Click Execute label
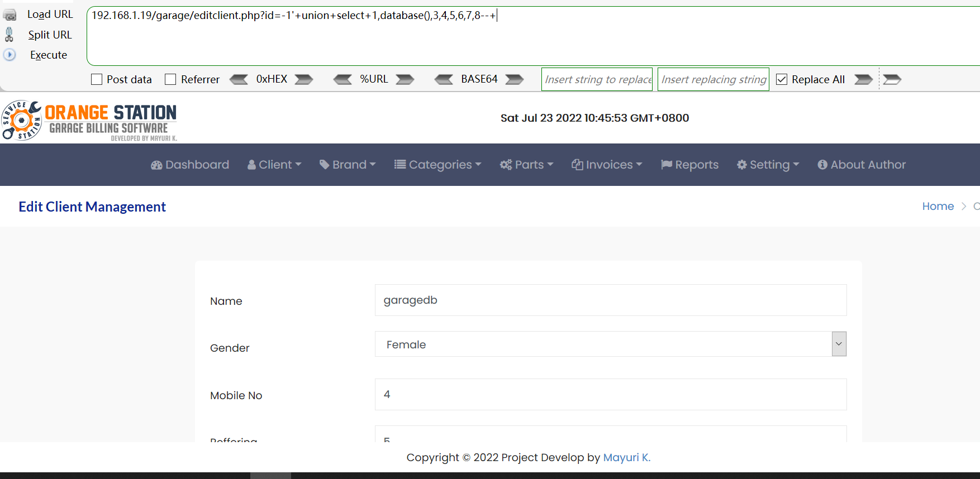980x479 pixels. point(49,55)
